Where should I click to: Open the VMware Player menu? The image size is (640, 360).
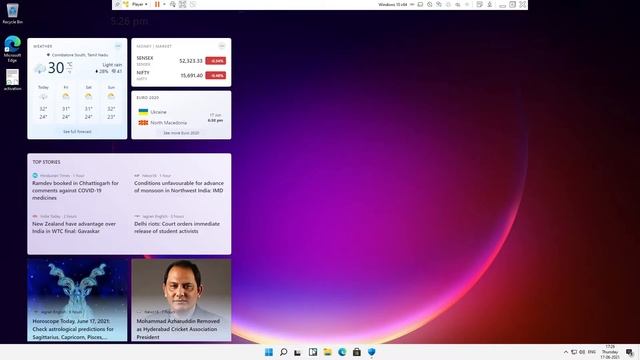(x=140, y=4)
